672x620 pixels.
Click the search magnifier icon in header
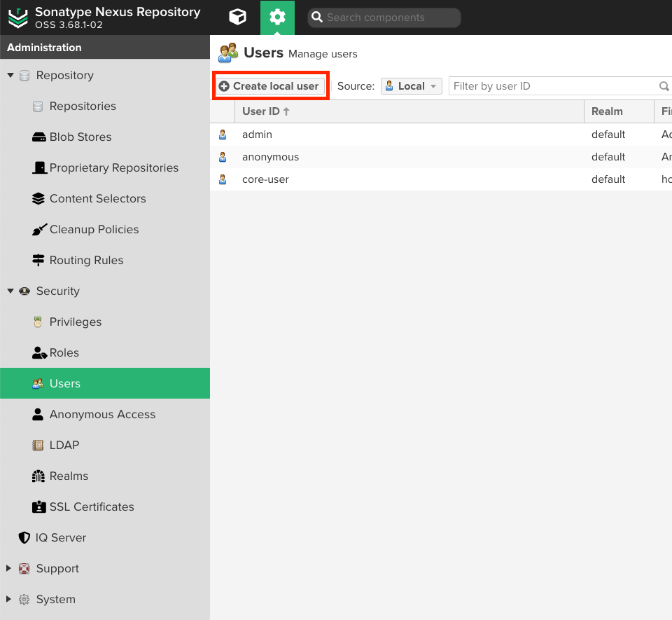[x=316, y=17]
